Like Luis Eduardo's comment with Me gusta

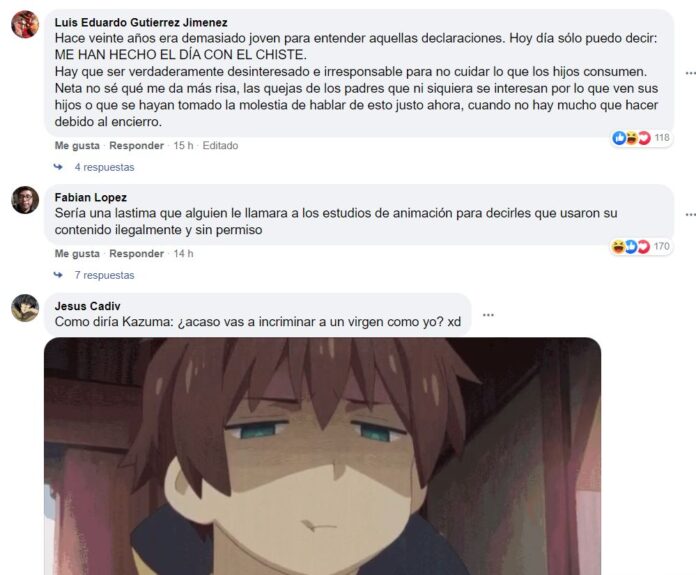(x=77, y=146)
